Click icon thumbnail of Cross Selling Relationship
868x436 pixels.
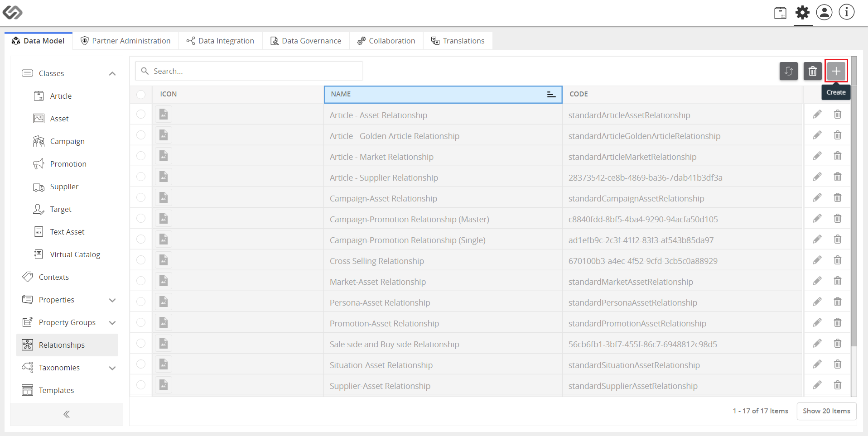pyautogui.click(x=164, y=260)
